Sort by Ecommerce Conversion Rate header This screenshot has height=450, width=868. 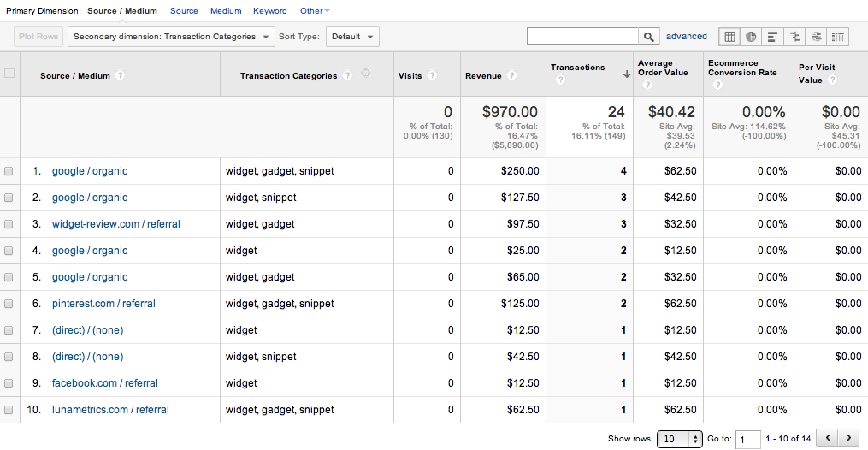[742, 68]
